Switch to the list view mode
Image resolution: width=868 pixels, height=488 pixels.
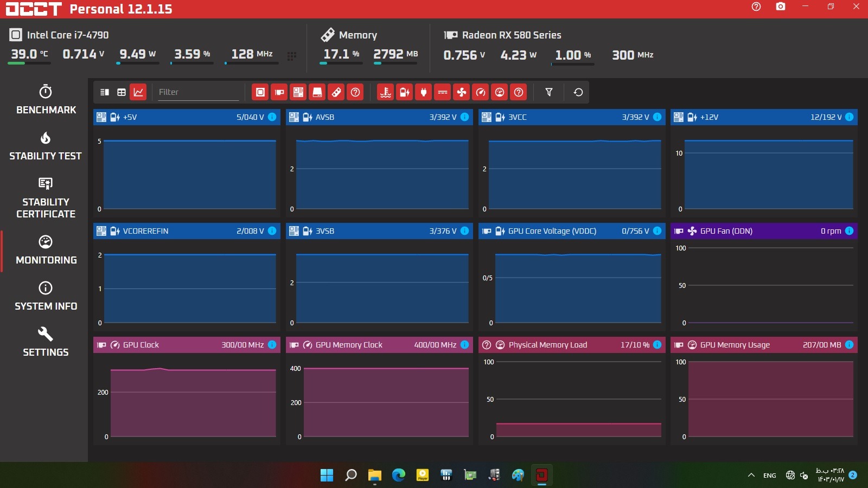pyautogui.click(x=105, y=92)
